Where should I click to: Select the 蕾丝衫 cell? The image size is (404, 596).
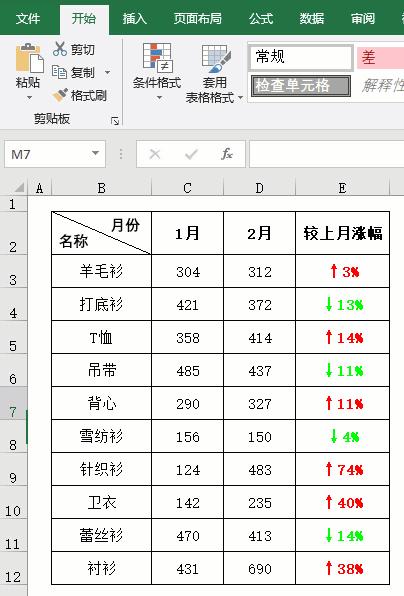click(101, 535)
